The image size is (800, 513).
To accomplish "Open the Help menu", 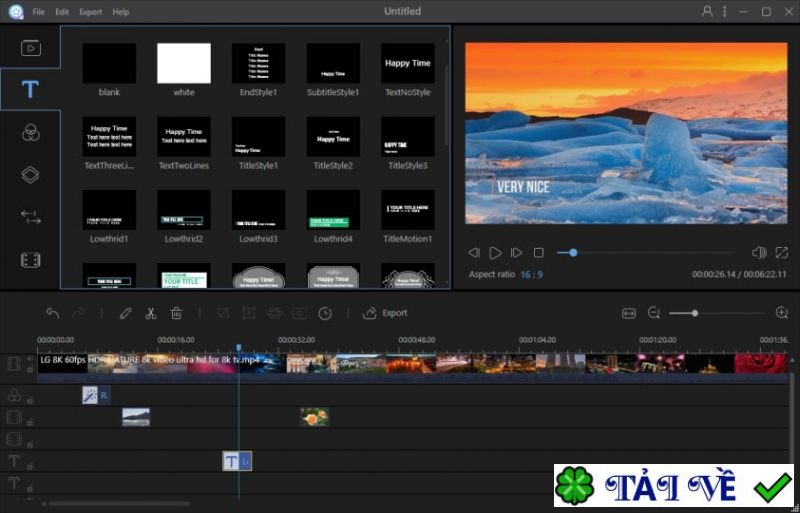I will tap(120, 12).
